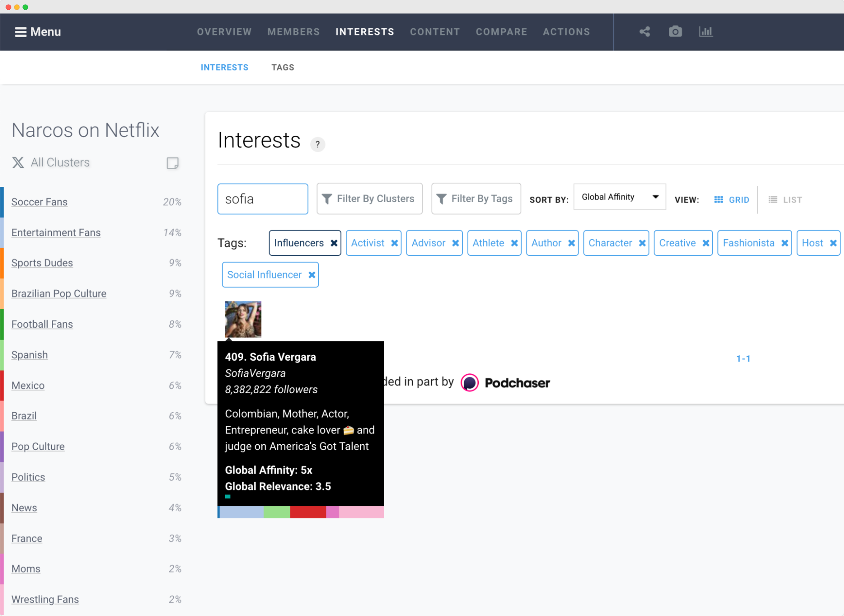Click the camera snapshot icon
The image size is (844, 616).
pos(675,32)
